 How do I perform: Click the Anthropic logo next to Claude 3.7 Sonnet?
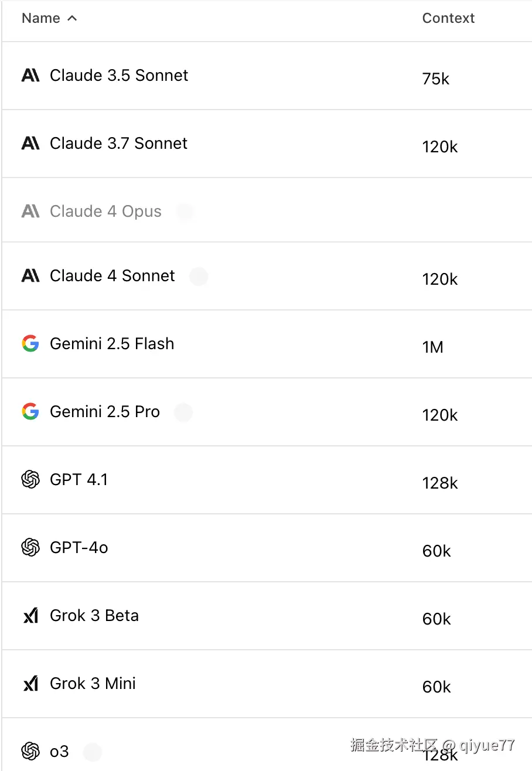click(x=30, y=144)
